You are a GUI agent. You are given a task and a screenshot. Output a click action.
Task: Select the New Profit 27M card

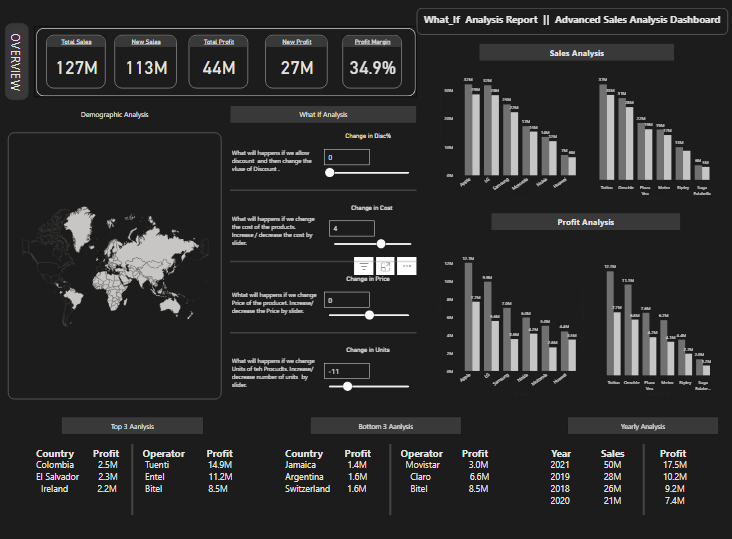pos(297,62)
